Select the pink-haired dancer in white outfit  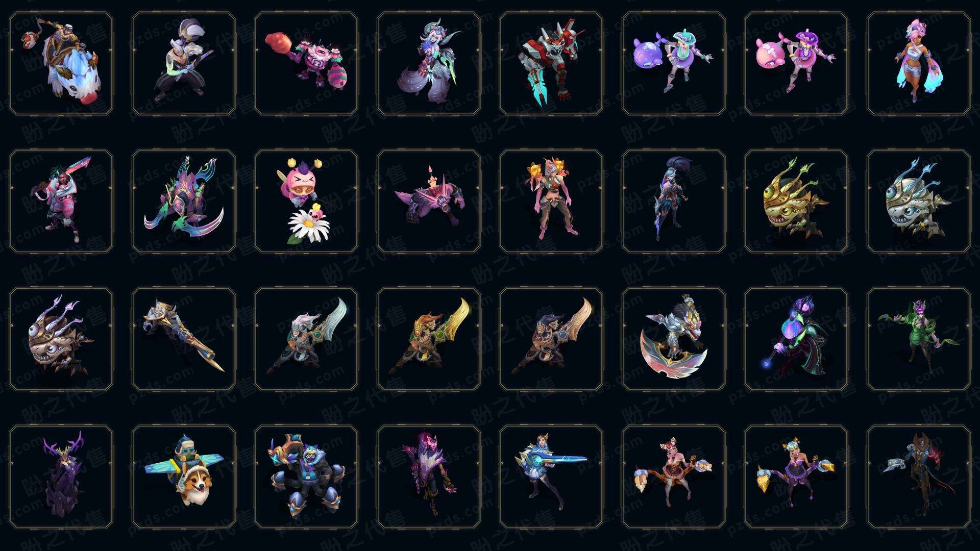click(919, 63)
